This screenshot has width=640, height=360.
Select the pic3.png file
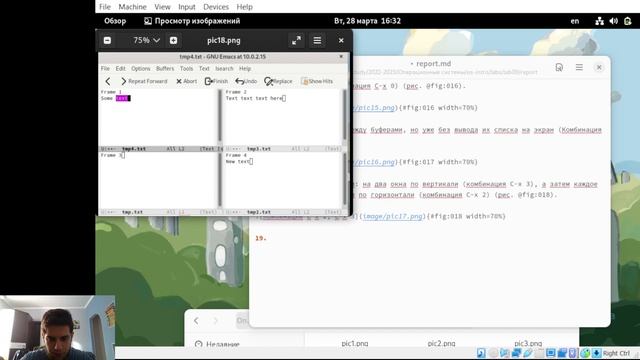point(528,343)
